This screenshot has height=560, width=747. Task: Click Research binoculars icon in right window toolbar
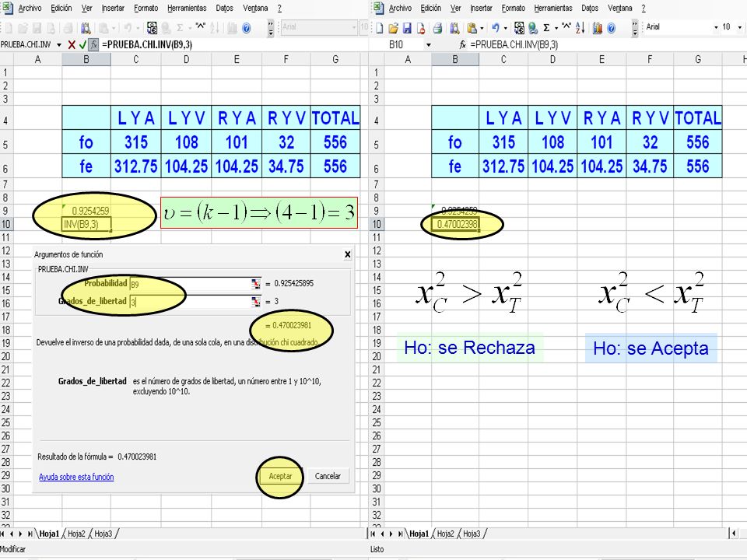pos(454,28)
